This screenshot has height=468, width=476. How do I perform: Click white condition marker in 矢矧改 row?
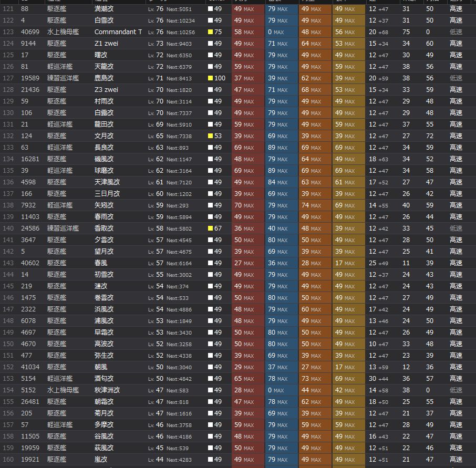click(210, 205)
